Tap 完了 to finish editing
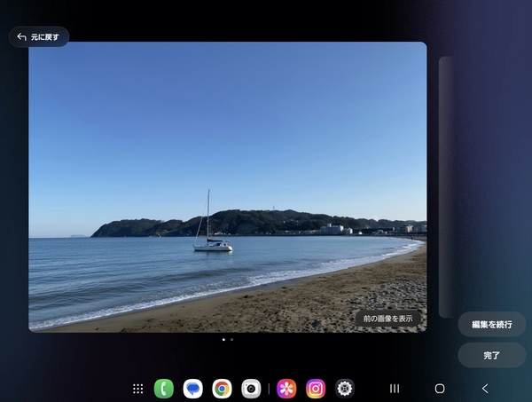This screenshot has width=532, height=402. click(491, 355)
